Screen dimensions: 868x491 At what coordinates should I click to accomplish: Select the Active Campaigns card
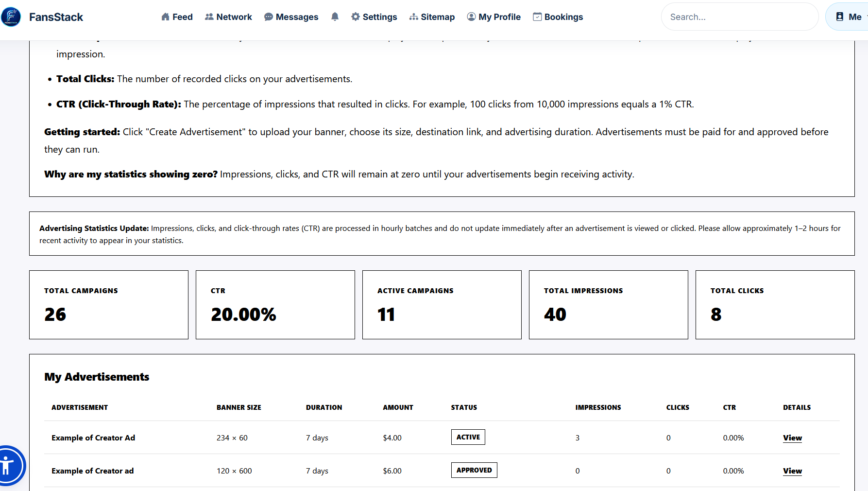(x=442, y=305)
